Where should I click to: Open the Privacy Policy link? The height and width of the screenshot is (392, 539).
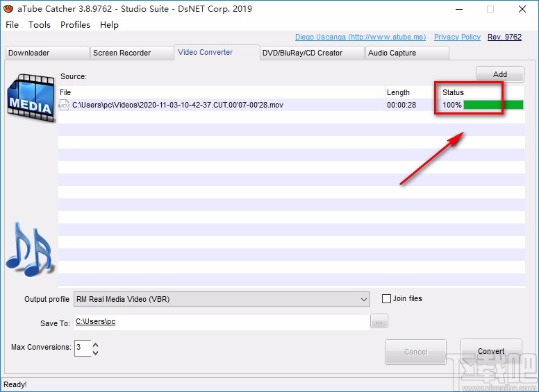[x=457, y=37]
